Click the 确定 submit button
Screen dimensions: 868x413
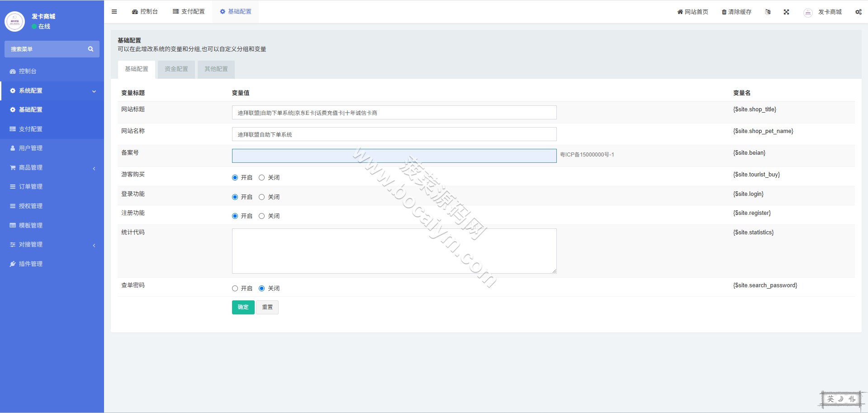point(243,307)
